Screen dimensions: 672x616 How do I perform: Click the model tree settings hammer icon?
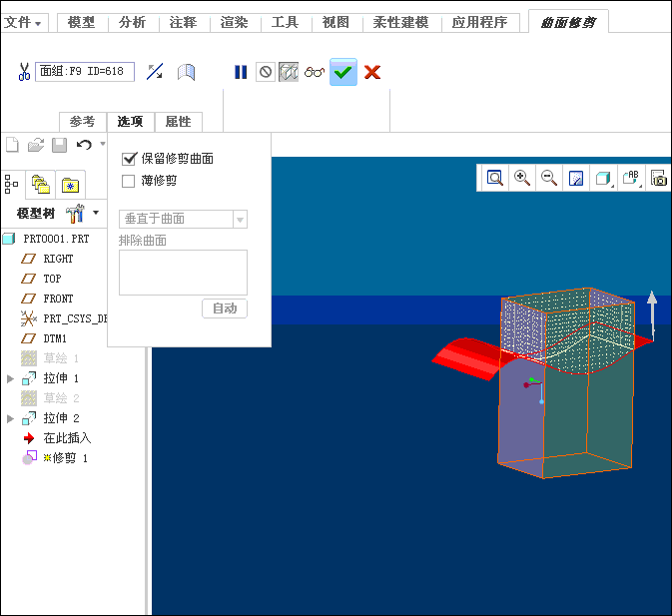point(75,214)
